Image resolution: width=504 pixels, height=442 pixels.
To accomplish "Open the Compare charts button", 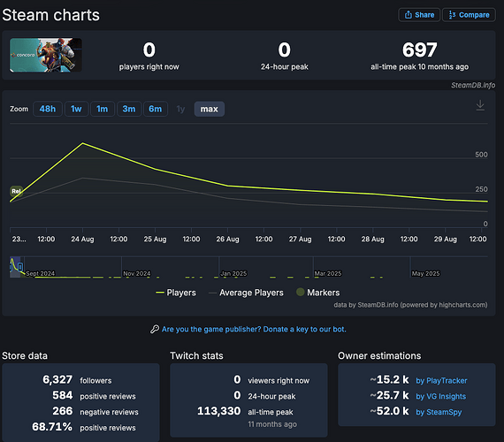I will click(x=469, y=15).
